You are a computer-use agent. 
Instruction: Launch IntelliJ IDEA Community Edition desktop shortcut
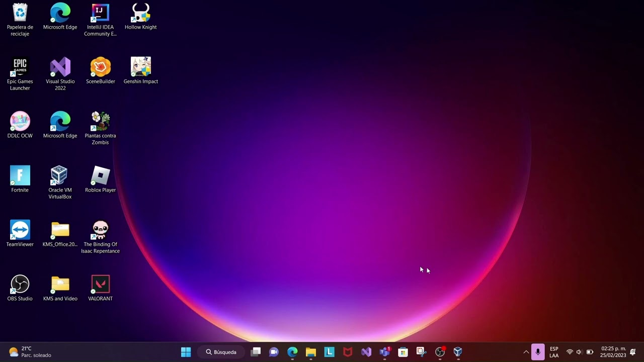pyautogui.click(x=100, y=20)
